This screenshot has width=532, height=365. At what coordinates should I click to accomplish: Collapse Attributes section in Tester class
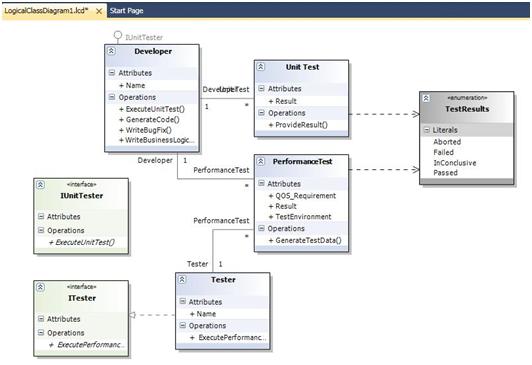(x=183, y=301)
